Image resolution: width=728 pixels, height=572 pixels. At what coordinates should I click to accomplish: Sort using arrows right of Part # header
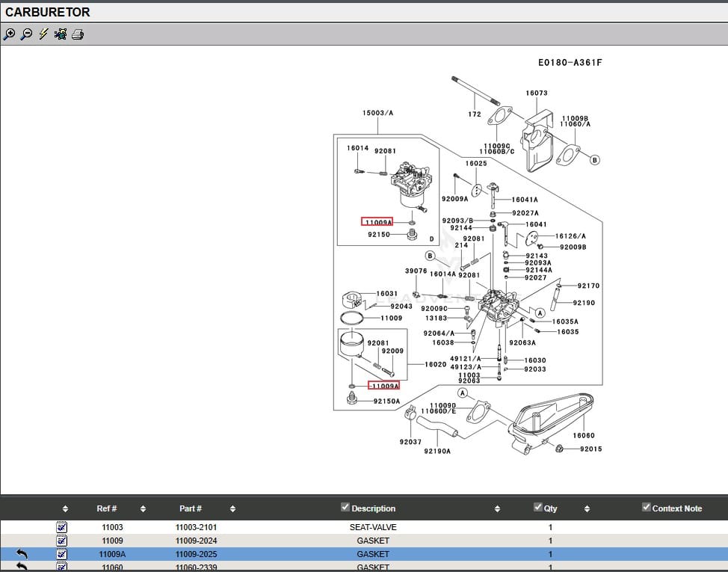pos(232,509)
